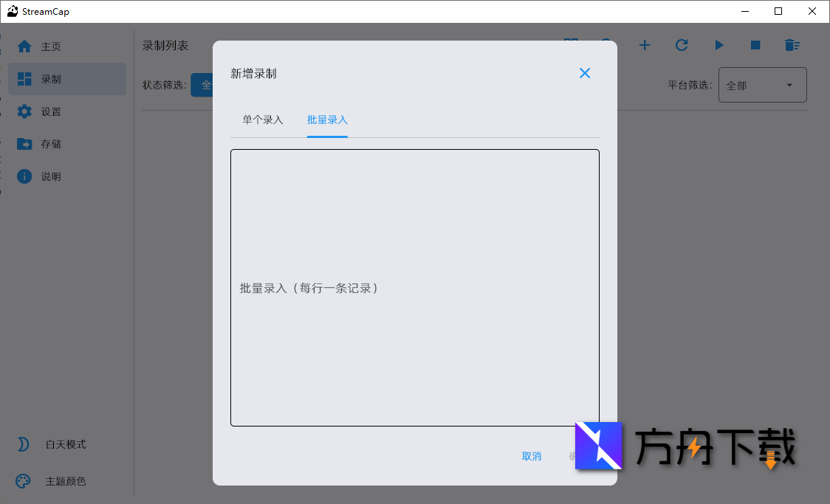Close the 新增录制 dialog
Image resolution: width=830 pixels, height=504 pixels.
585,73
